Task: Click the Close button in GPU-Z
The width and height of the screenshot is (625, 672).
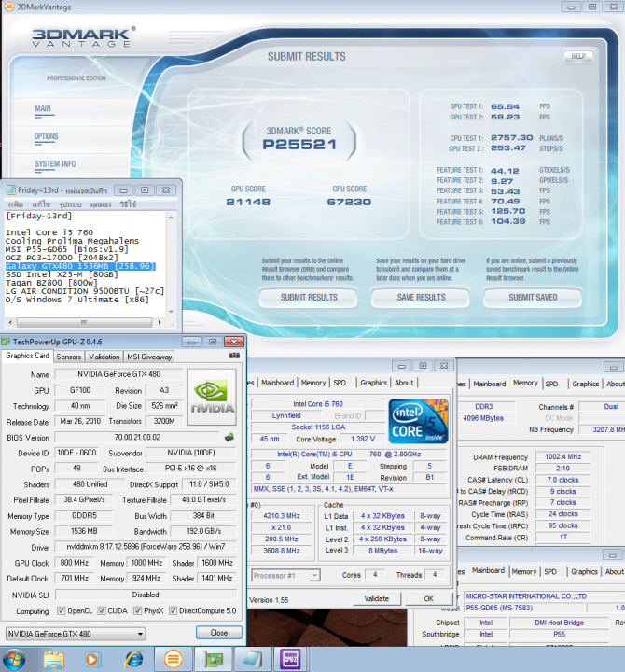Action: pyautogui.click(x=219, y=633)
